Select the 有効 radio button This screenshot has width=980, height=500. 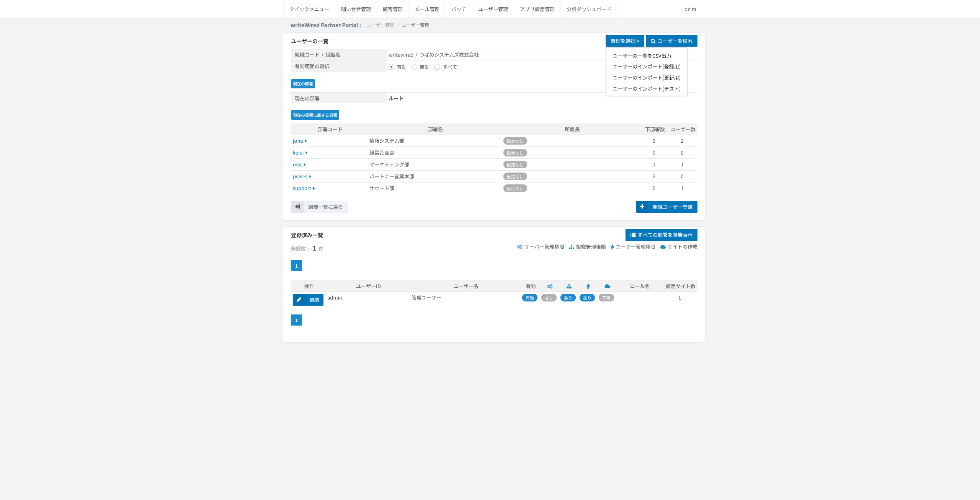(x=391, y=67)
